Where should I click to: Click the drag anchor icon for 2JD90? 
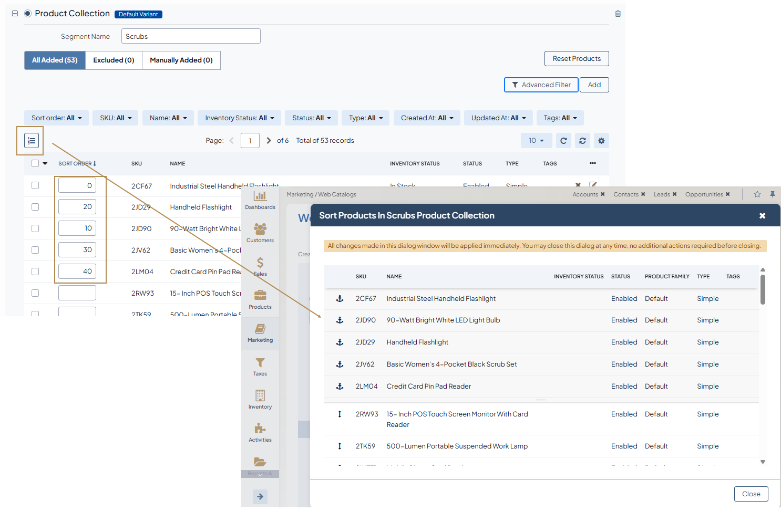(x=340, y=320)
